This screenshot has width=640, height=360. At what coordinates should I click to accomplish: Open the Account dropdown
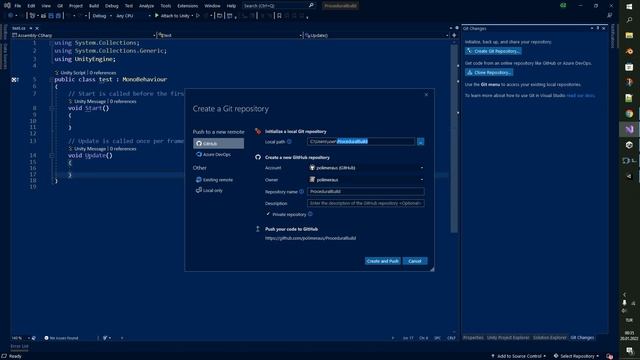pyautogui.click(x=366, y=168)
